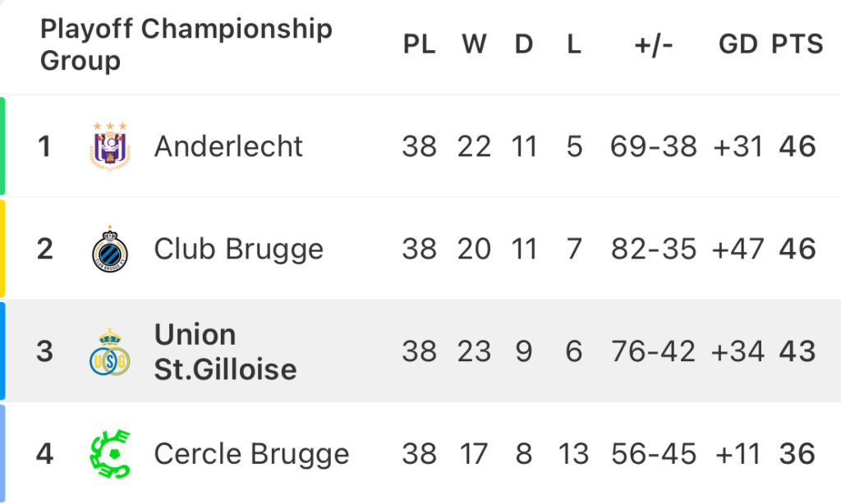Click the Club Brugge crest icon
Image resolution: width=841 pixels, height=504 pixels.
(110, 249)
